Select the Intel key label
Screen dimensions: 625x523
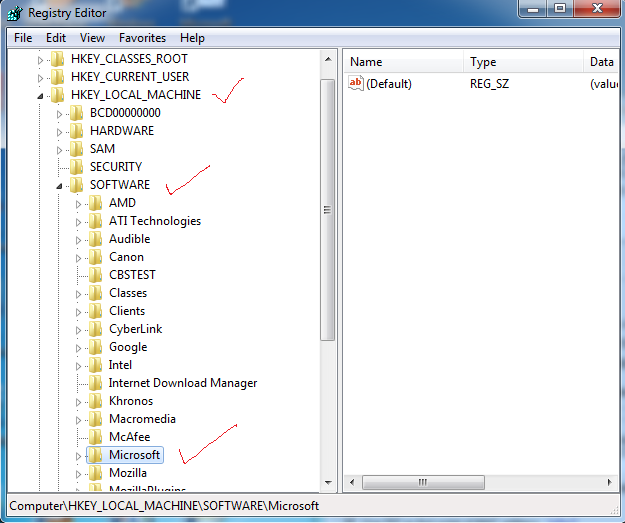[120, 365]
